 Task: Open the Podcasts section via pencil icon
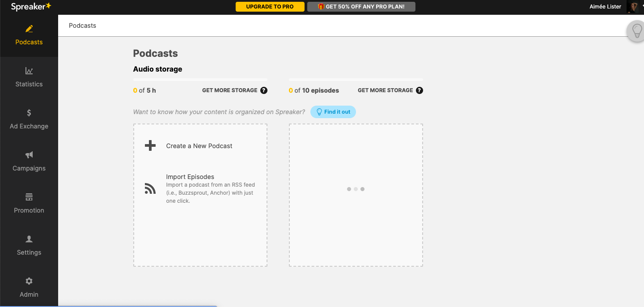29,28
